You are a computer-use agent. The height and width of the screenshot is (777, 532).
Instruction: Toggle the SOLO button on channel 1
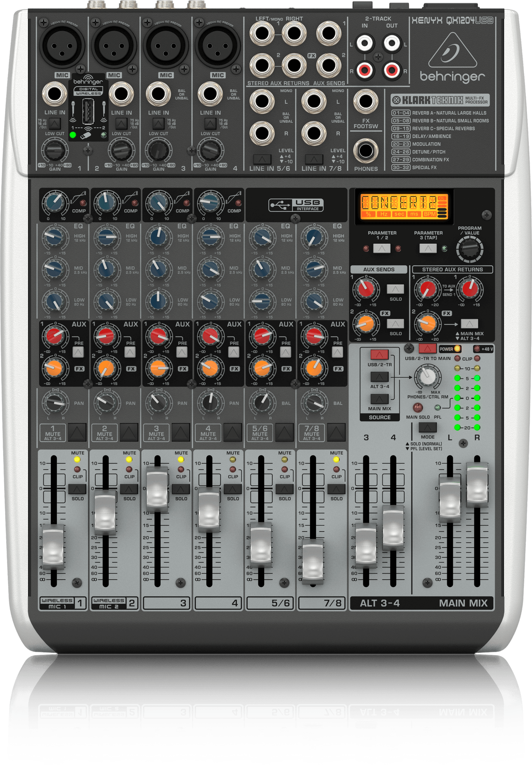pyautogui.click(x=77, y=489)
